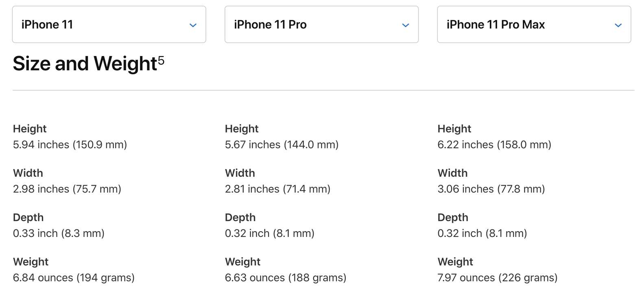Select the iPhone 11 label text
Viewport: 644px width, 299px height.
pyautogui.click(x=48, y=24)
